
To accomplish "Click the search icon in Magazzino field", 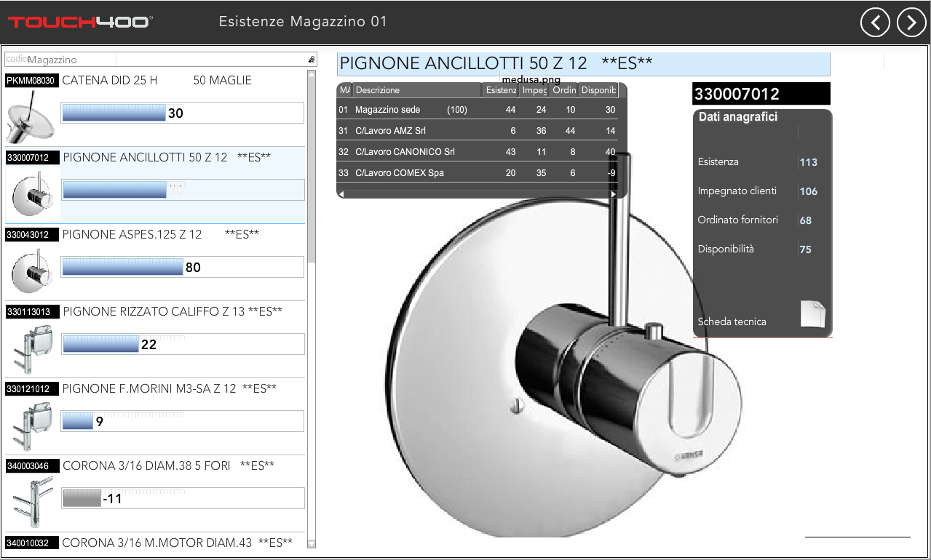I will pos(312,60).
